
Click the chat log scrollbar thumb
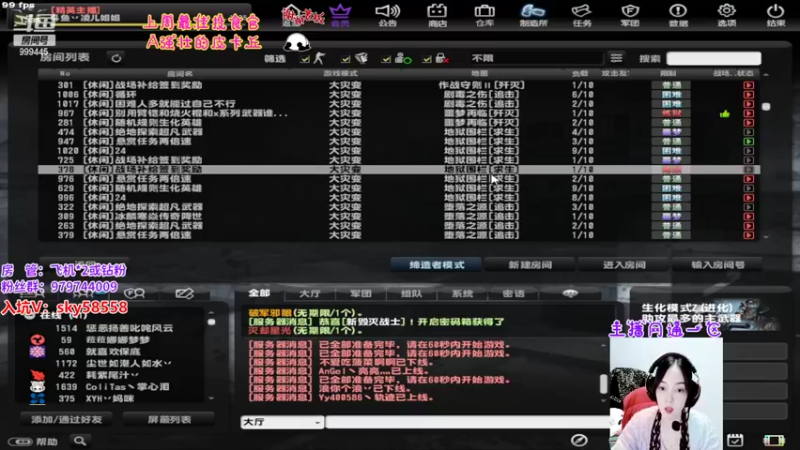pos(604,384)
